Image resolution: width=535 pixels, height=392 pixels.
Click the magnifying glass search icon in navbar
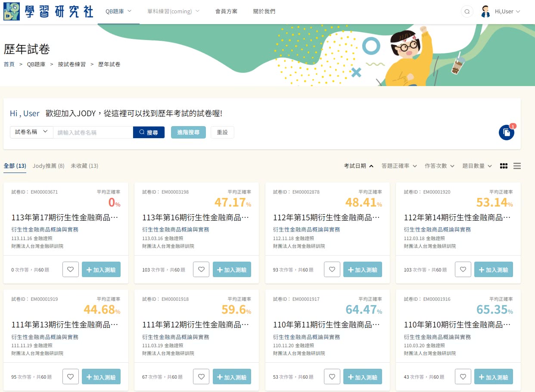tap(467, 12)
